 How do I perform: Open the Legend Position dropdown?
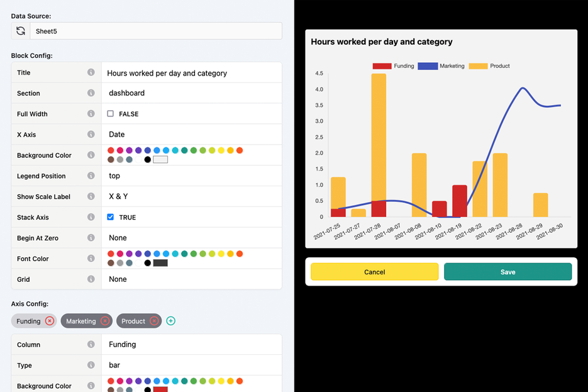point(189,176)
